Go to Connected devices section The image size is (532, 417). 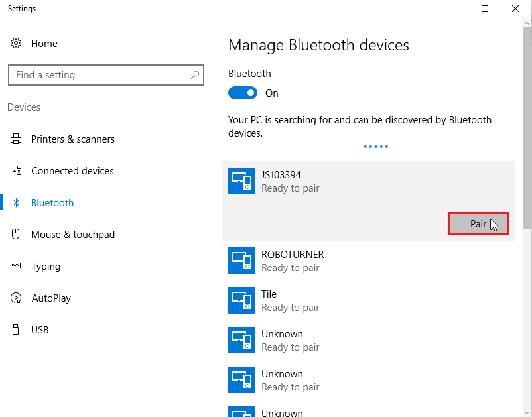tap(72, 171)
